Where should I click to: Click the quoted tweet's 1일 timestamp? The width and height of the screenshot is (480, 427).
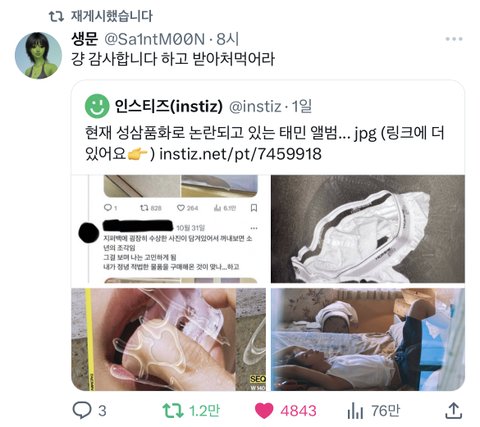302,106
